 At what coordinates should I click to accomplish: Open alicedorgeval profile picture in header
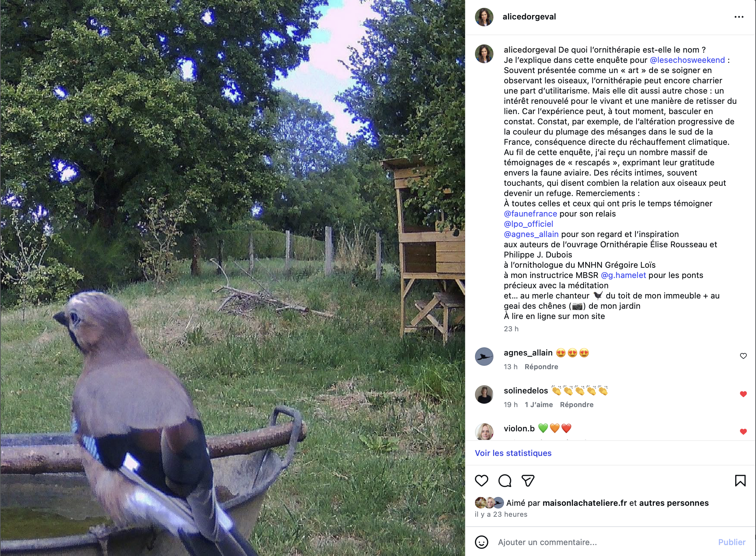[x=484, y=17]
